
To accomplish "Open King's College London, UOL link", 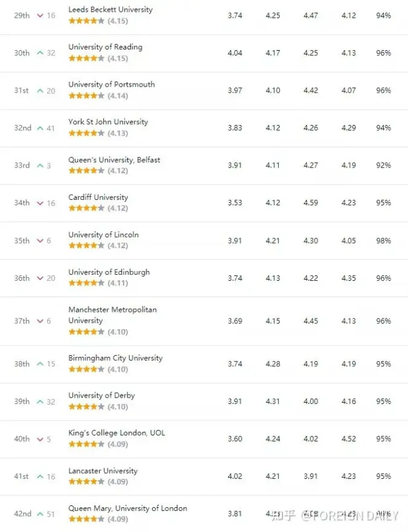I will click(116, 433).
